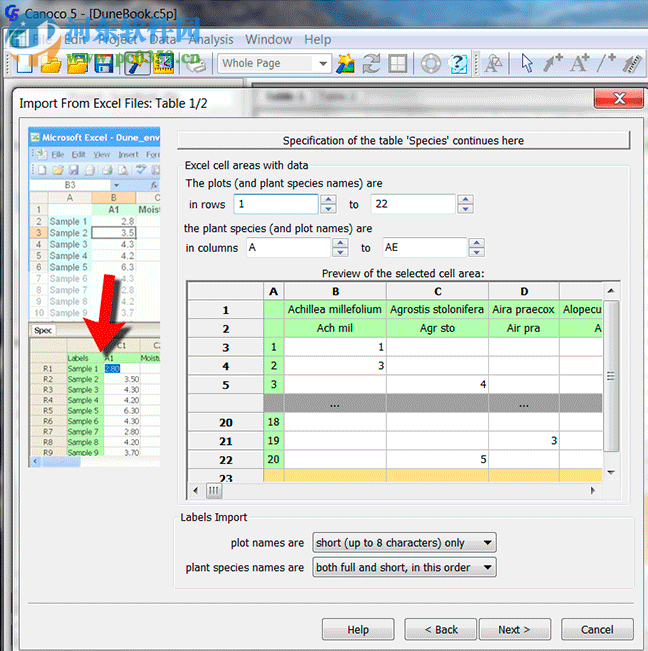Image resolution: width=648 pixels, height=651 pixels.
Task: Click the text and shapes tool icon
Action: pos(494,64)
